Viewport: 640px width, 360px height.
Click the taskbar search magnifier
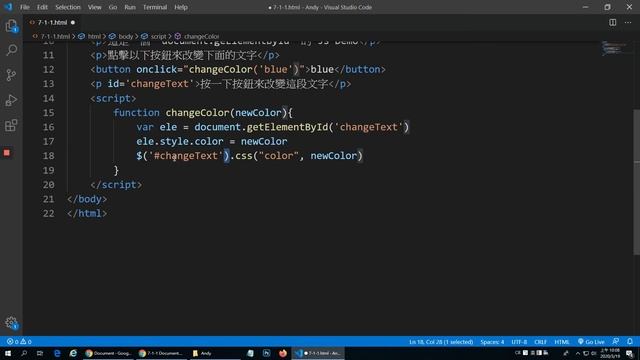[24, 353]
